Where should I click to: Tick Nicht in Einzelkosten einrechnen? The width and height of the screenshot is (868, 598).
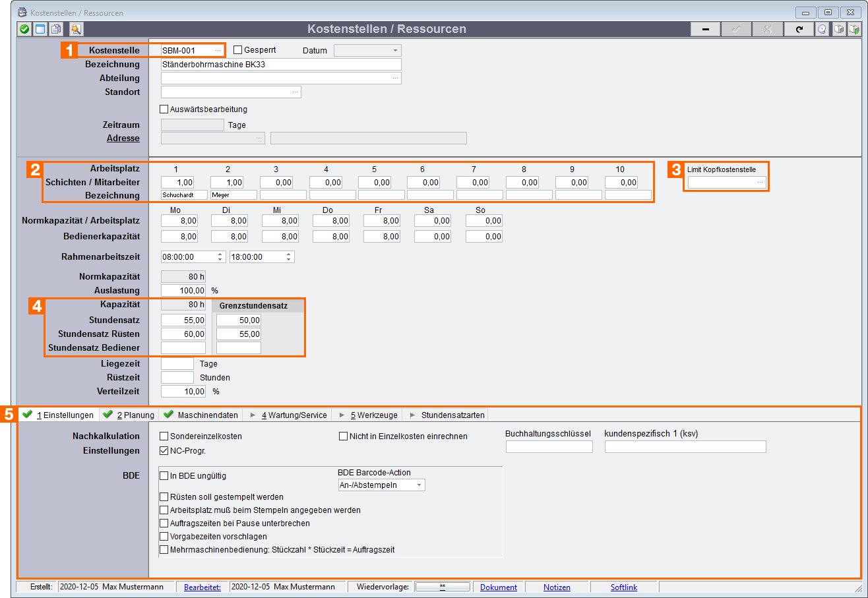pos(343,436)
